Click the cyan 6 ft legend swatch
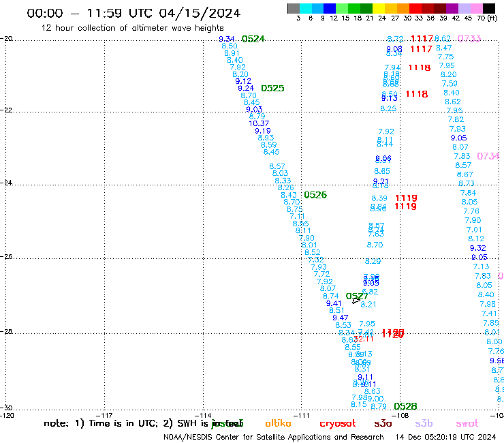 coord(306,8)
